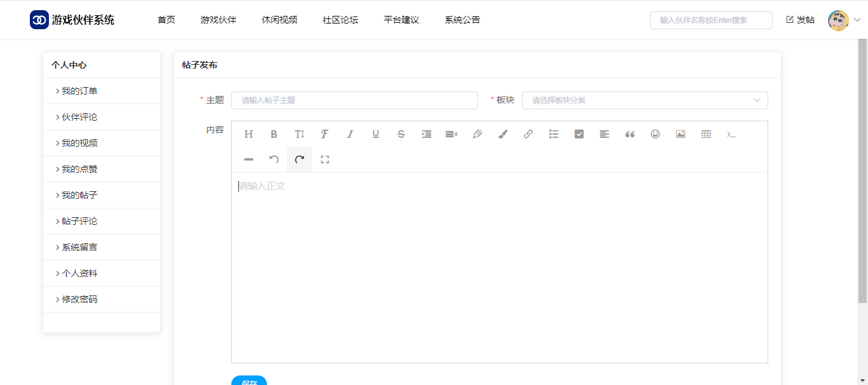Viewport: 868px width, 385px height.
Task: Toggle bold formatting in the editor
Action: pos(274,134)
